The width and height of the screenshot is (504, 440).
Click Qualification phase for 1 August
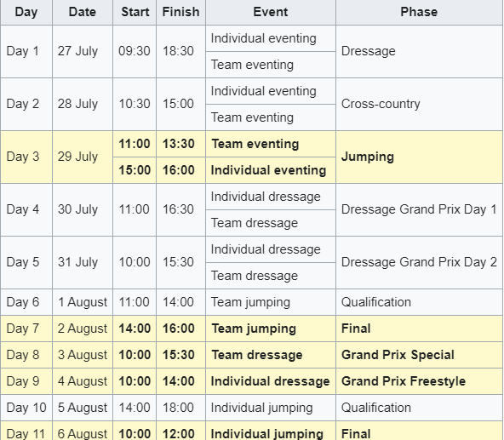click(x=419, y=302)
